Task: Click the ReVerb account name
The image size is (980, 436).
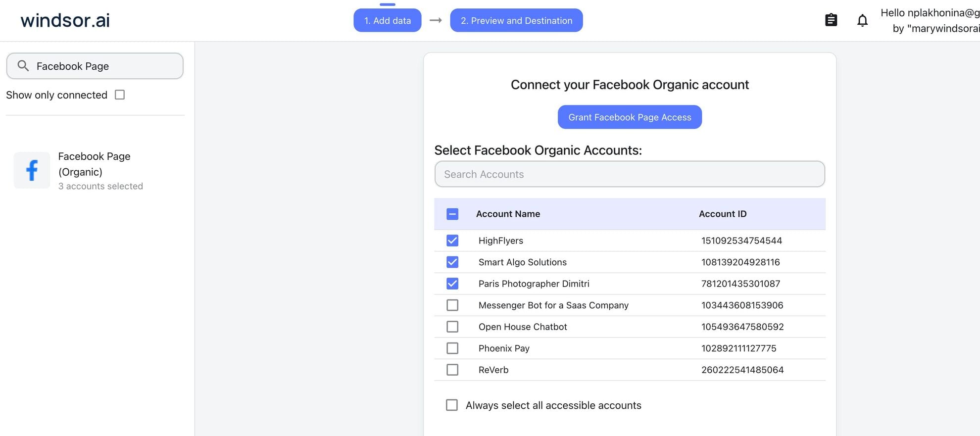Action: pos(493,370)
